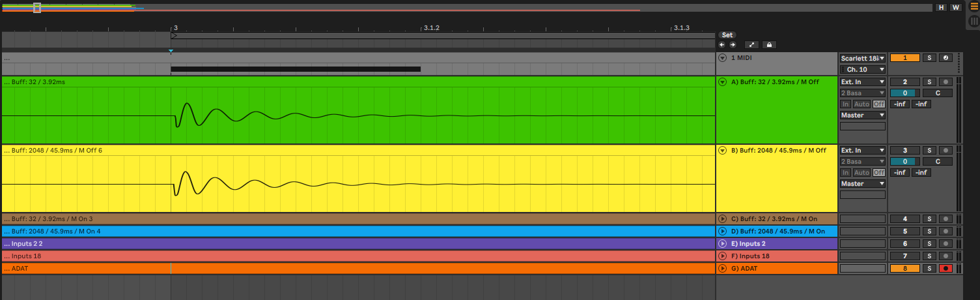Jump to next locator arrow
This screenshot has width=980, height=300.
pyautogui.click(x=733, y=45)
